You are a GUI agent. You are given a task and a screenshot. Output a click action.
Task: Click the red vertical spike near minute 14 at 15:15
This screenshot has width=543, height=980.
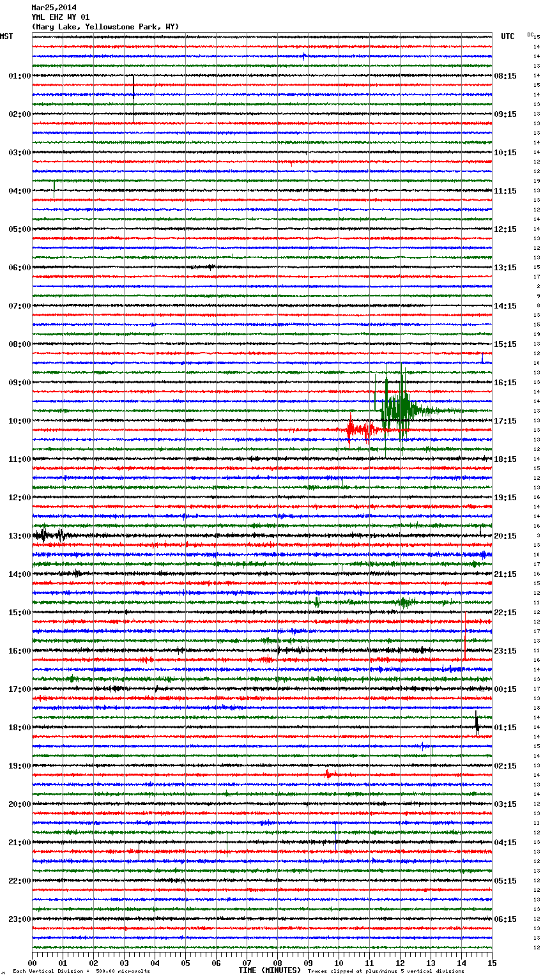tap(465, 636)
